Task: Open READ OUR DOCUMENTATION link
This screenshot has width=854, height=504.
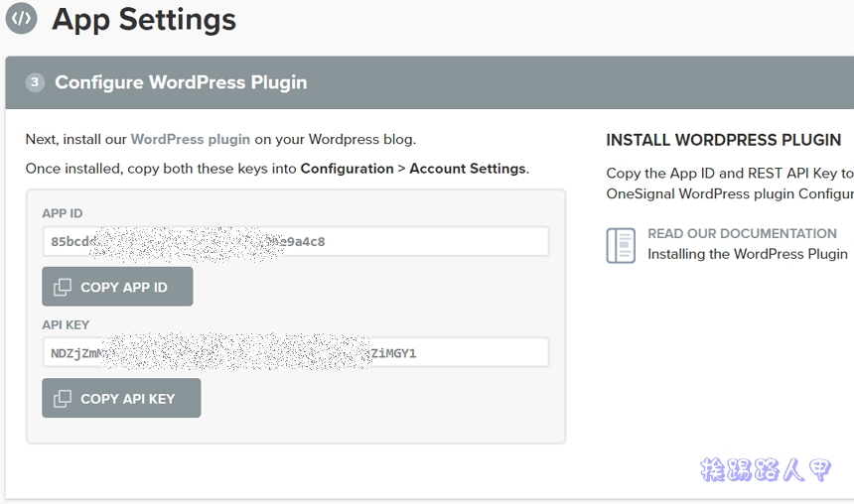Action: pos(742,233)
